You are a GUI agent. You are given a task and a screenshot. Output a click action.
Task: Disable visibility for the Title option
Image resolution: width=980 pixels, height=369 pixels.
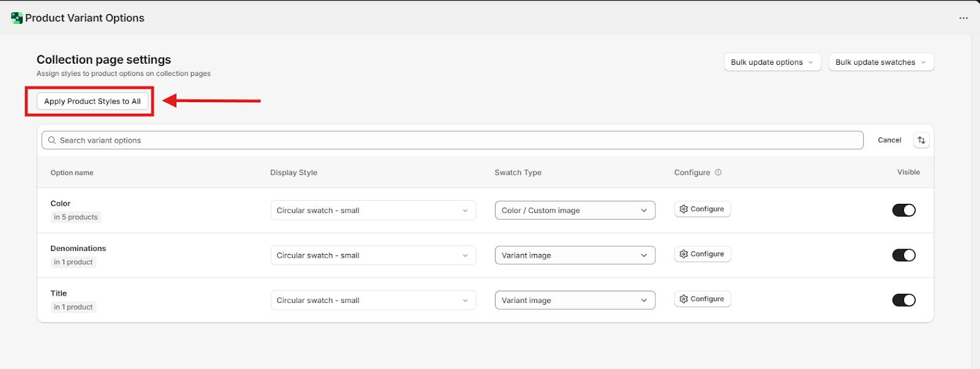point(903,300)
